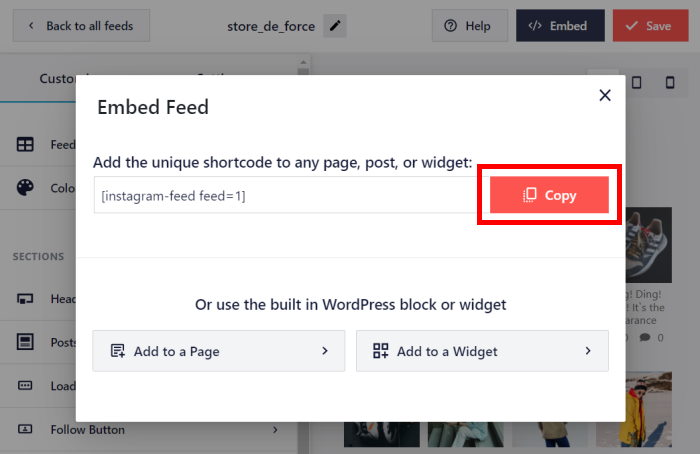The width and height of the screenshot is (700, 454).
Task: Close the Embed Feed dialog
Action: click(x=604, y=95)
